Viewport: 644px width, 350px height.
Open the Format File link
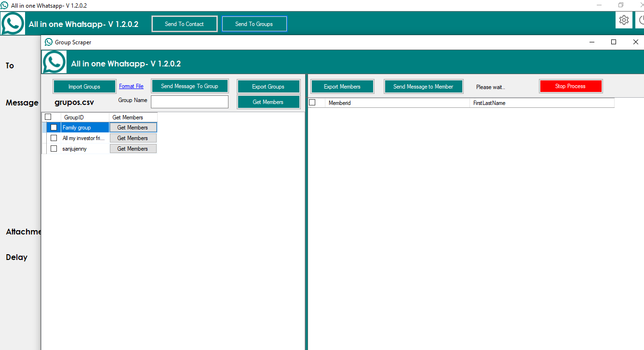click(x=131, y=86)
